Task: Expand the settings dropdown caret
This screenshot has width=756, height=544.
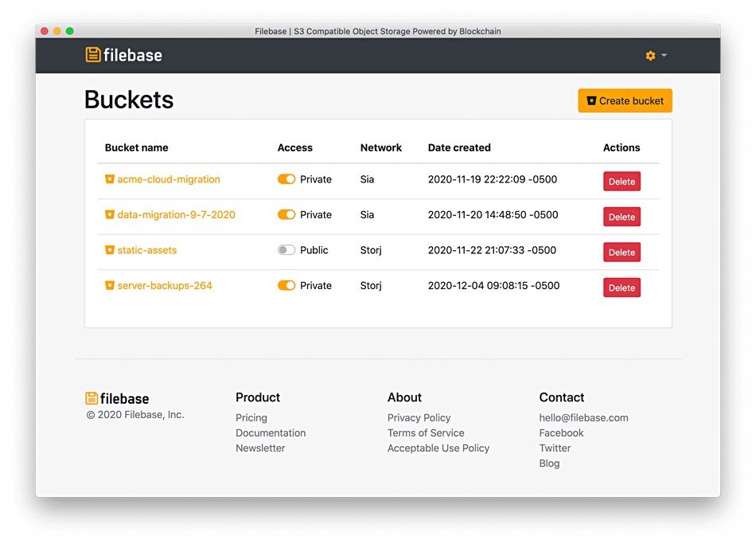Action: [664, 55]
